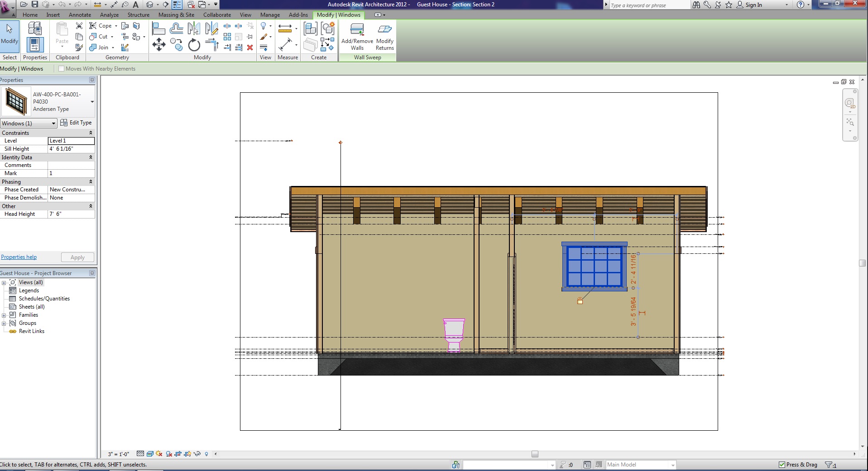This screenshot has height=471, width=868.
Task: Toggle the Press & Drag checkbox
Action: point(782,465)
